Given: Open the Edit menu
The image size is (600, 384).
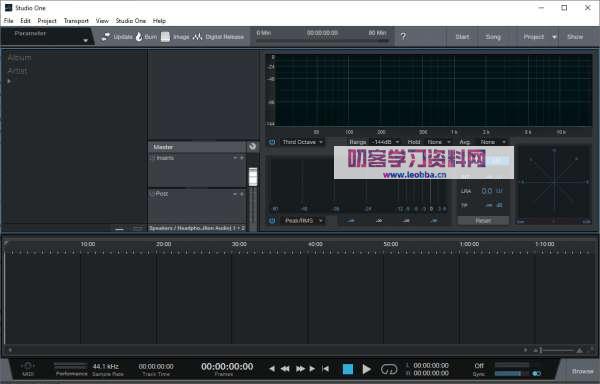Looking at the screenshot, I should (25, 21).
